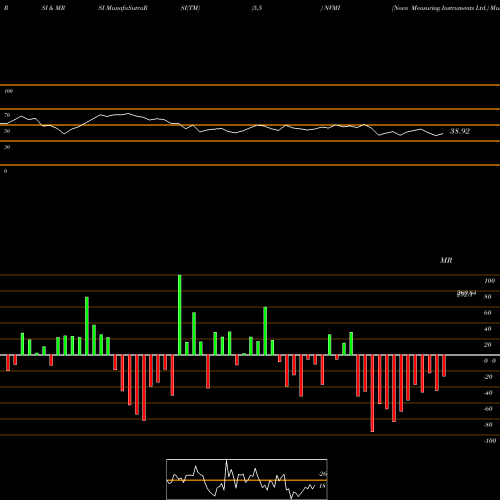Click the RSI axis label 70

click(7, 115)
